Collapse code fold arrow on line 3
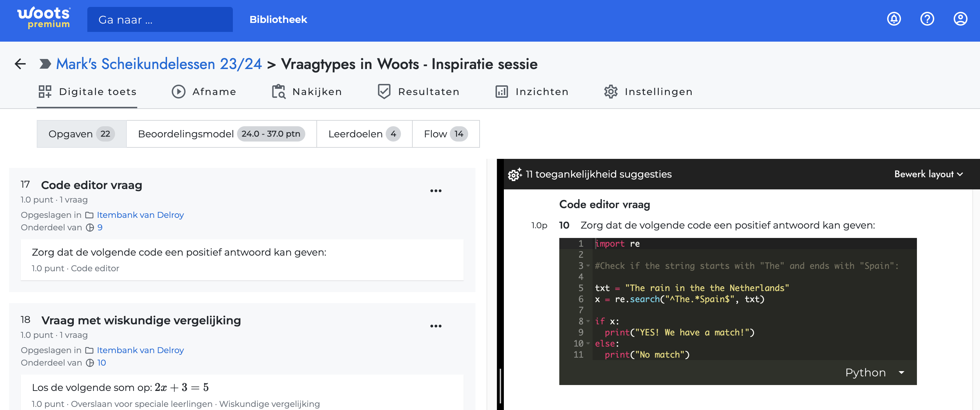 [x=588, y=266]
